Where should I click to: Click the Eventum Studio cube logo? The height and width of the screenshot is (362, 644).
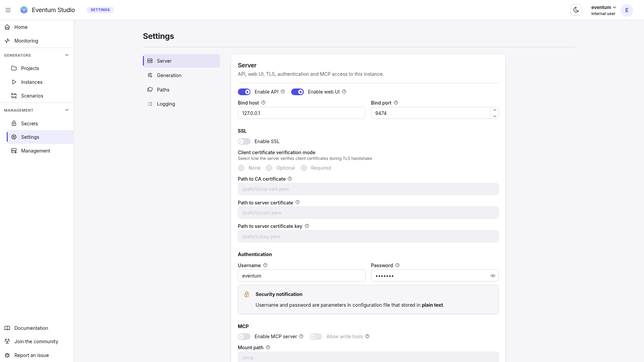[x=24, y=10]
